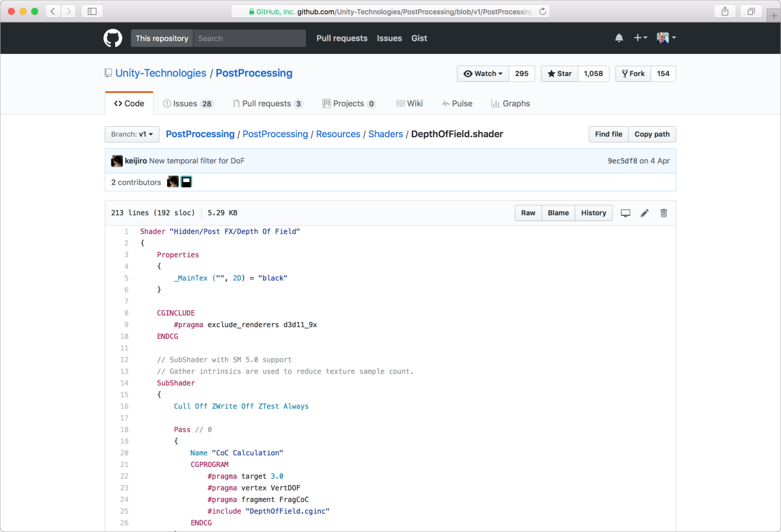Edit this file with pencil icon
The image size is (781, 532).
click(645, 213)
